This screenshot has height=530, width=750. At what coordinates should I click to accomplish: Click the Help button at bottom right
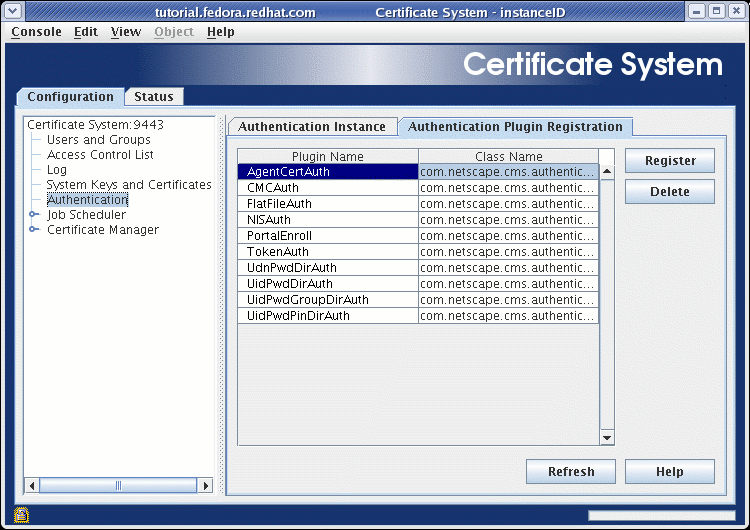coord(670,472)
